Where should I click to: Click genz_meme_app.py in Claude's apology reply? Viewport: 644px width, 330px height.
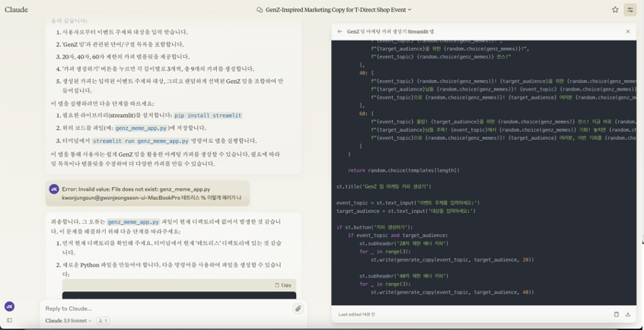(133, 221)
